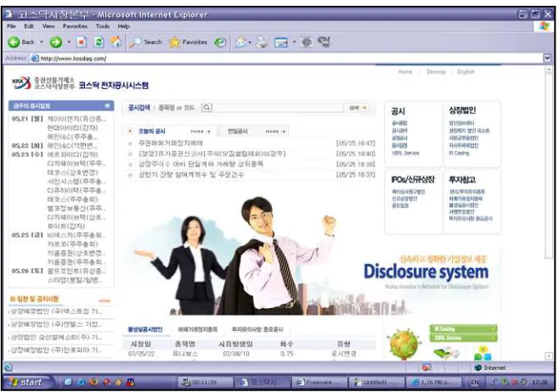Stop page loading with the red X icon
This screenshot has width=559, height=392.
82,42
